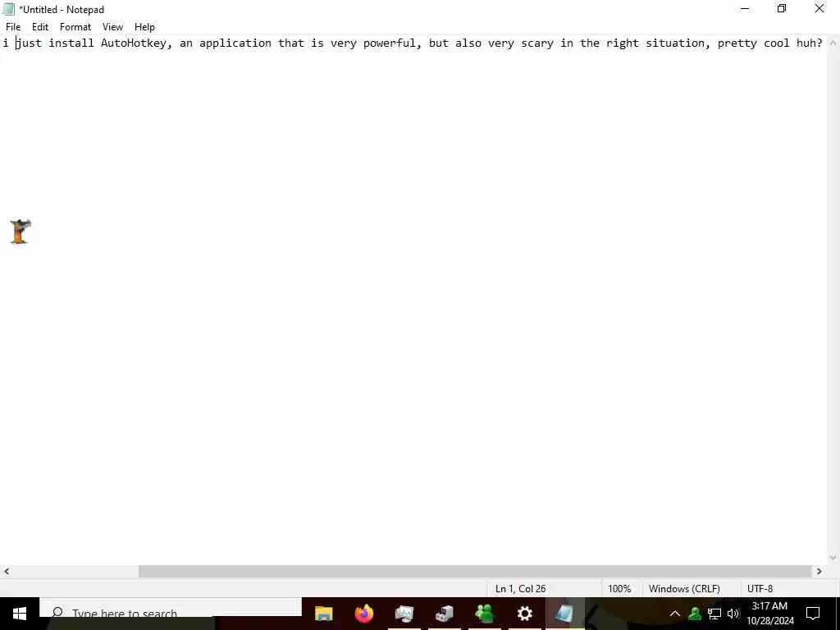The height and width of the screenshot is (630, 840).
Task: Open the notification center icon
Action: tap(813, 614)
